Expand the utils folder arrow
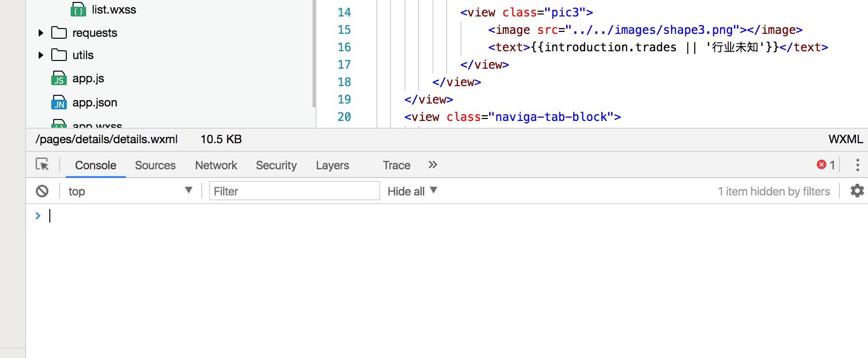 [41, 55]
